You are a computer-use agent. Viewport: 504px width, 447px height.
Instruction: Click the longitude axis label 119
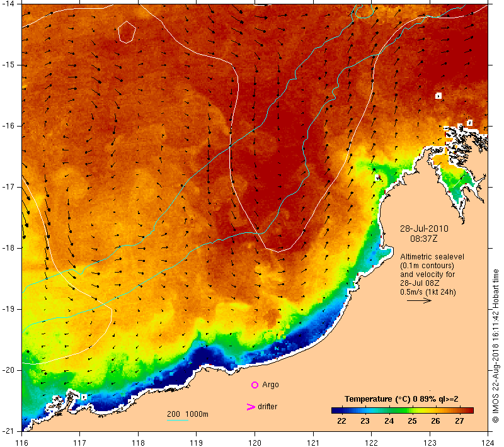pos(196,443)
